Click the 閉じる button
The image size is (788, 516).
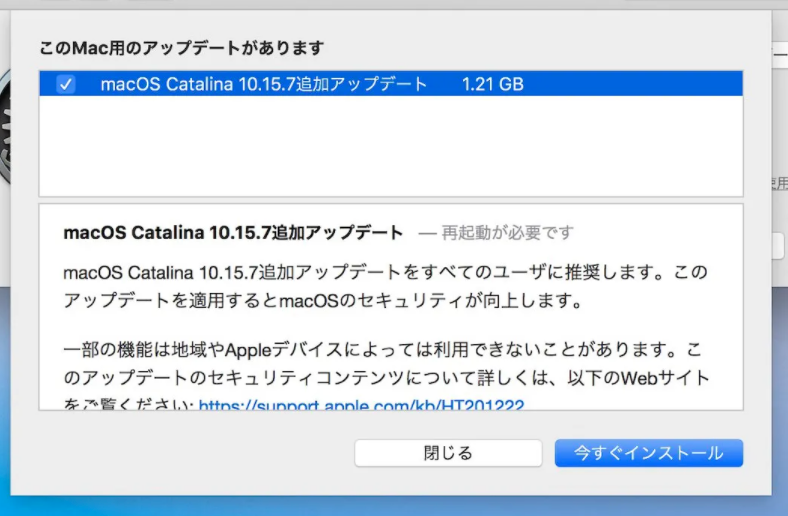point(448,453)
